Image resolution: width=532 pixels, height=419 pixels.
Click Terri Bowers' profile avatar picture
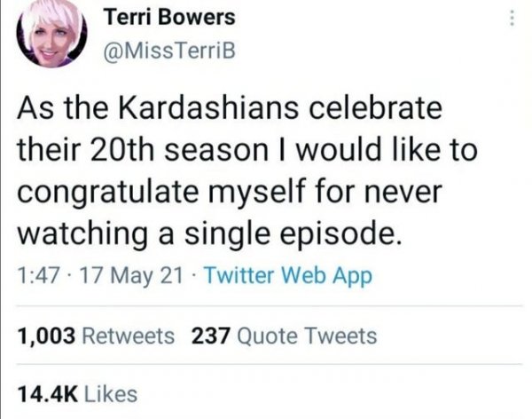50,37
